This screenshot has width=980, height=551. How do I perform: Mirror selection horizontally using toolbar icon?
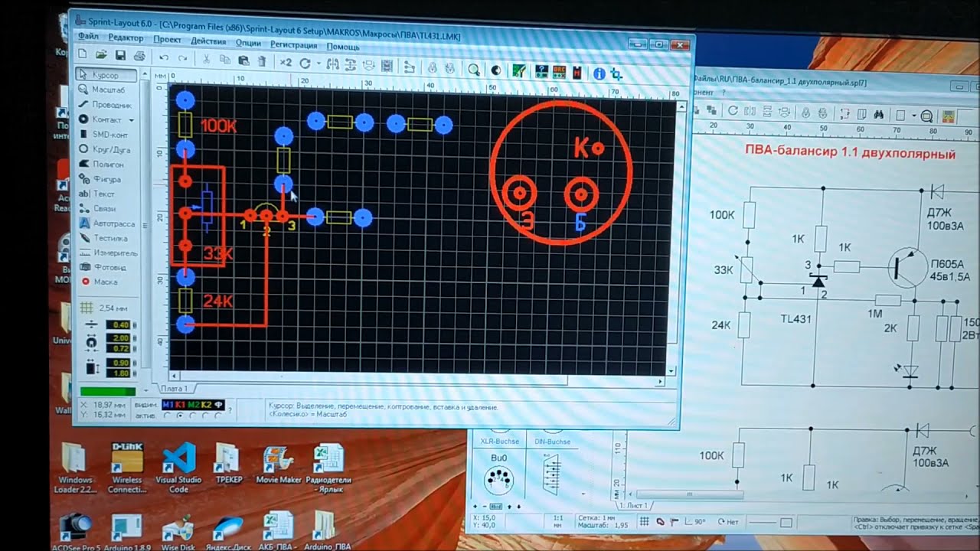coord(332,64)
